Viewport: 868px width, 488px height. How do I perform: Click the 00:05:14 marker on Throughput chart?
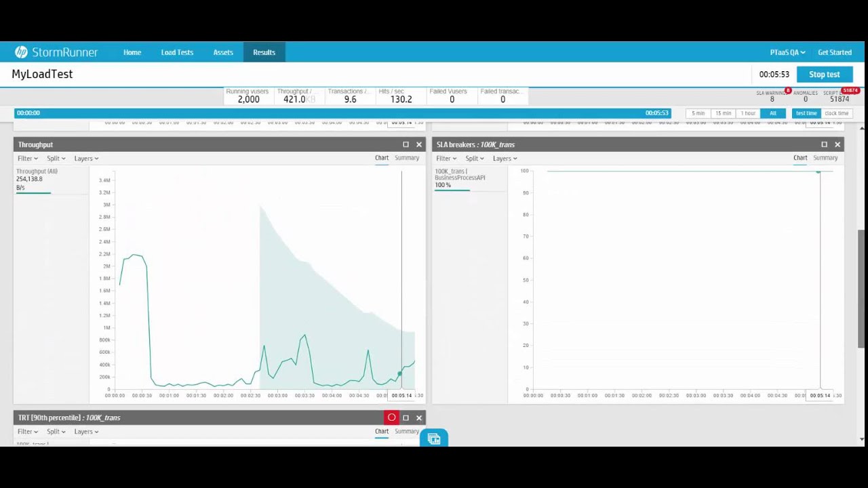pos(401,395)
